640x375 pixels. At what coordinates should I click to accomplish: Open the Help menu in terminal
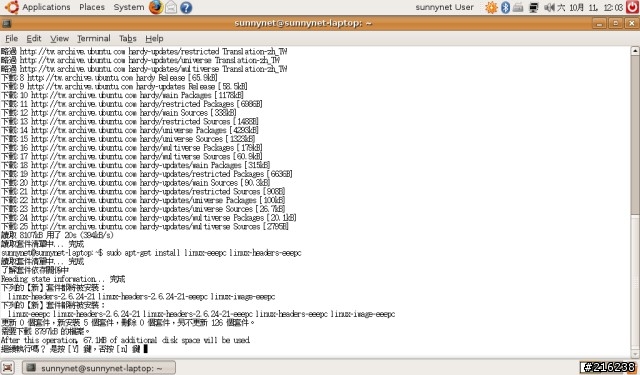click(x=154, y=38)
